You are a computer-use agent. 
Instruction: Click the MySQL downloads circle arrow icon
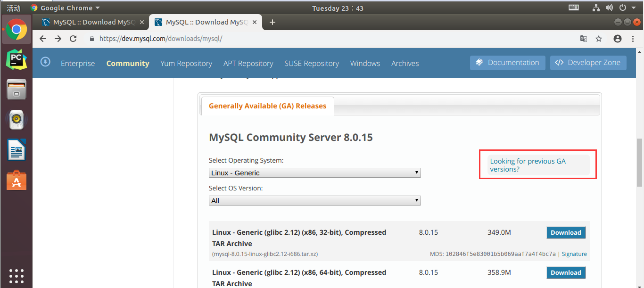pyautogui.click(x=45, y=62)
